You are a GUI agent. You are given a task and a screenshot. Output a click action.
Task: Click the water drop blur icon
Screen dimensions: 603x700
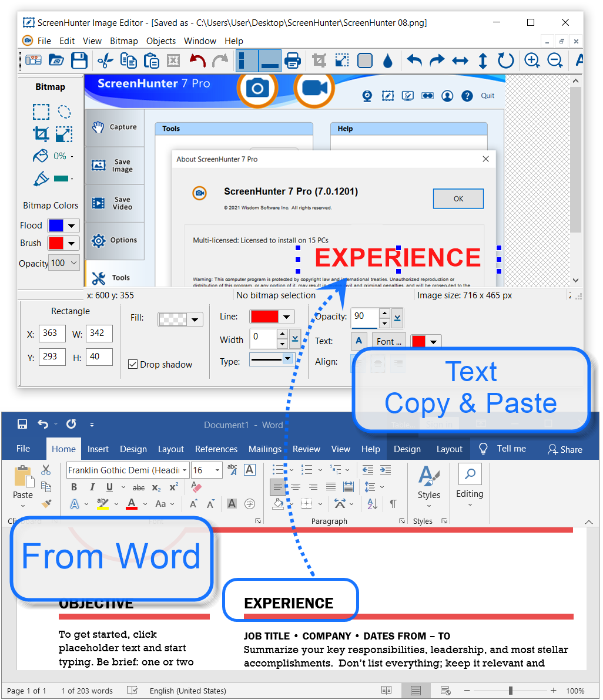click(387, 60)
